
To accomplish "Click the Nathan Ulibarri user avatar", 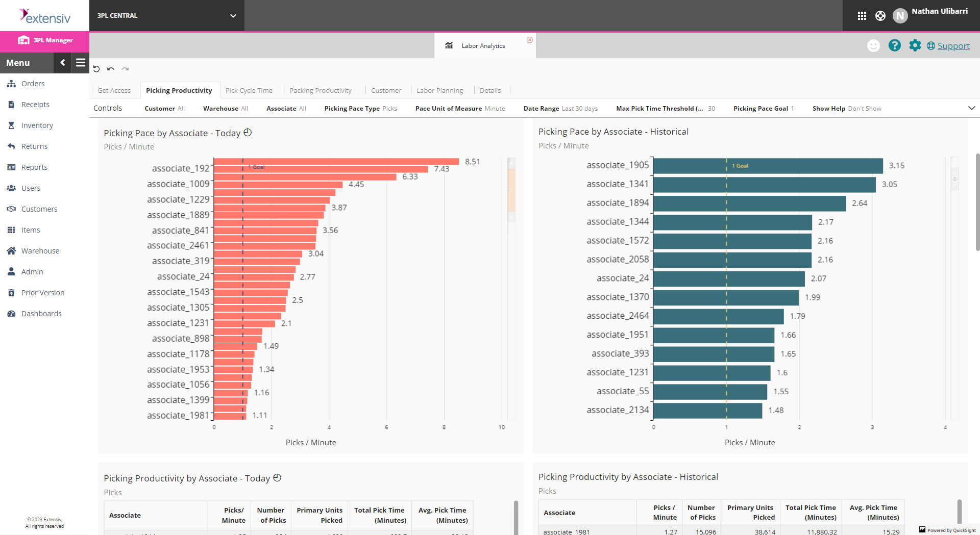I will (900, 15).
